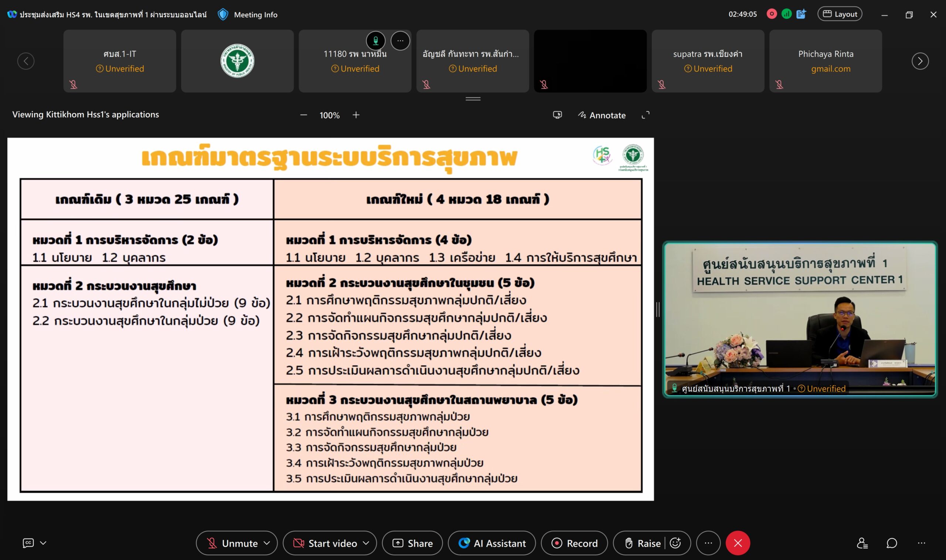Start video camera
Viewport: 946px width, 560px height.
tap(325, 543)
